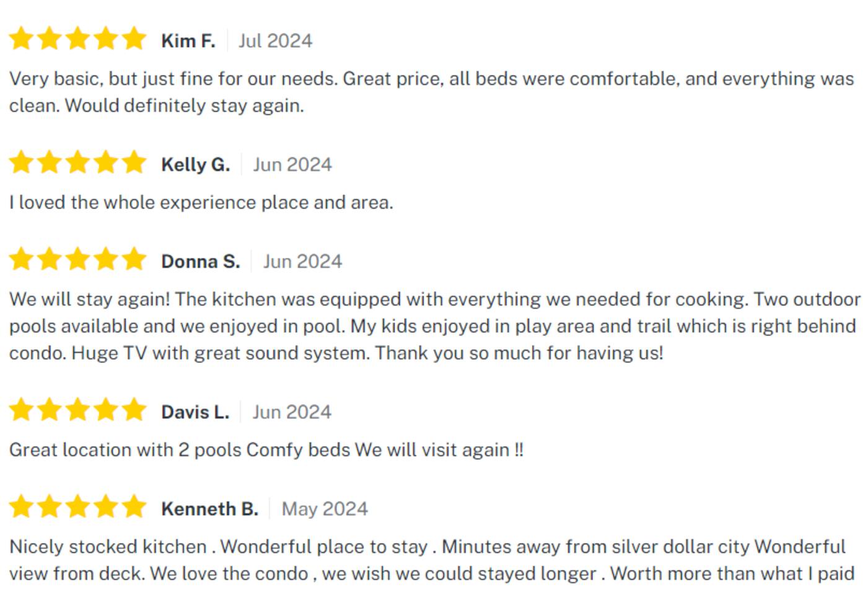This screenshot has width=868, height=595.
Task: Click the Jul 2024 review date
Action: 276,41
